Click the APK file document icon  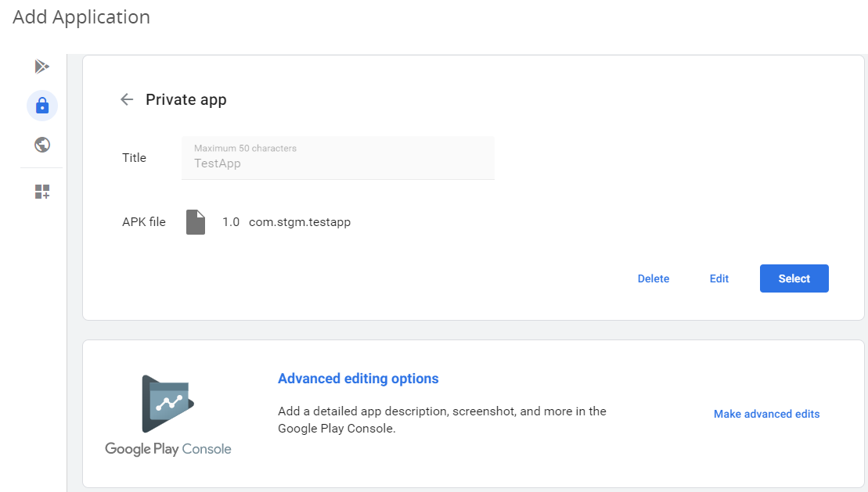(x=195, y=221)
